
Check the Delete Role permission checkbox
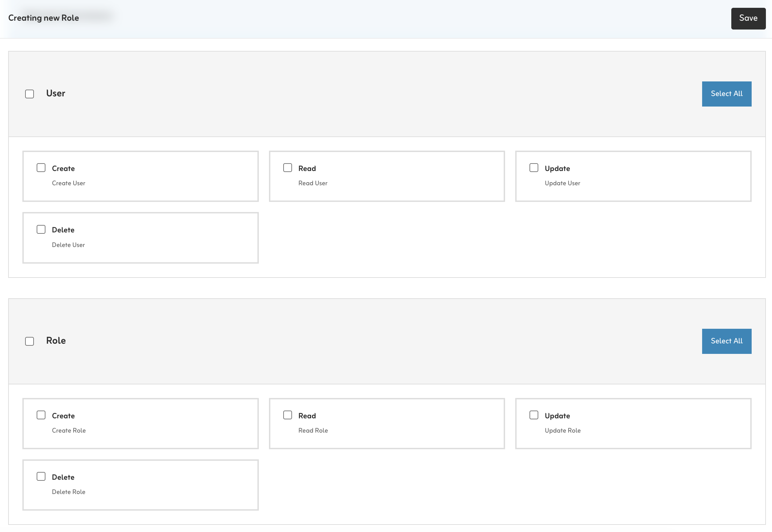click(x=41, y=476)
